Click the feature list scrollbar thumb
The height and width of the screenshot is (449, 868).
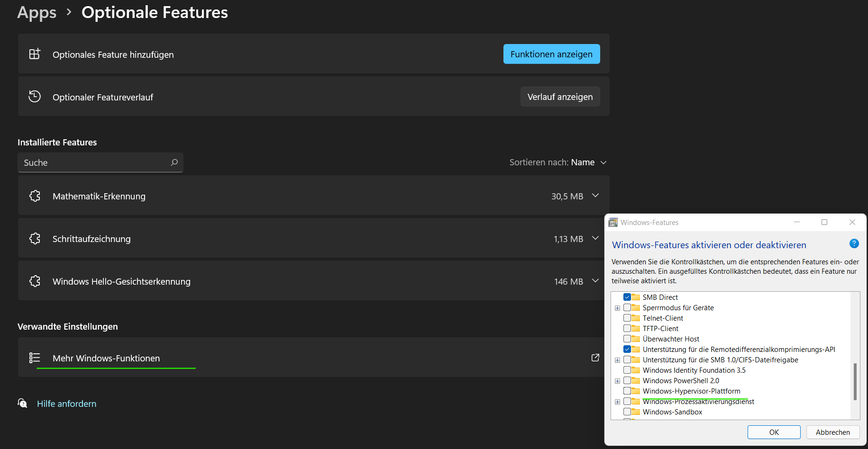tap(855, 382)
